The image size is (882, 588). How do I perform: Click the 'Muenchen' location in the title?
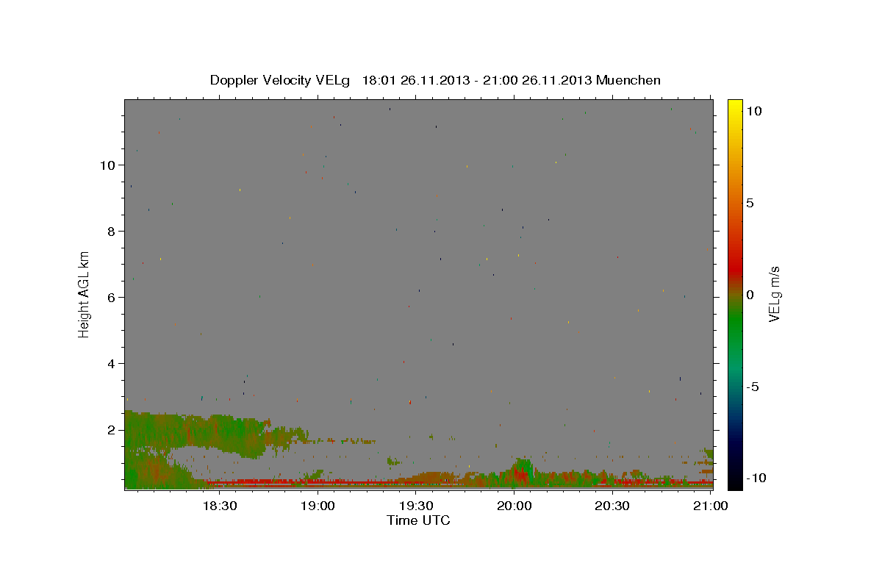tap(628, 80)
